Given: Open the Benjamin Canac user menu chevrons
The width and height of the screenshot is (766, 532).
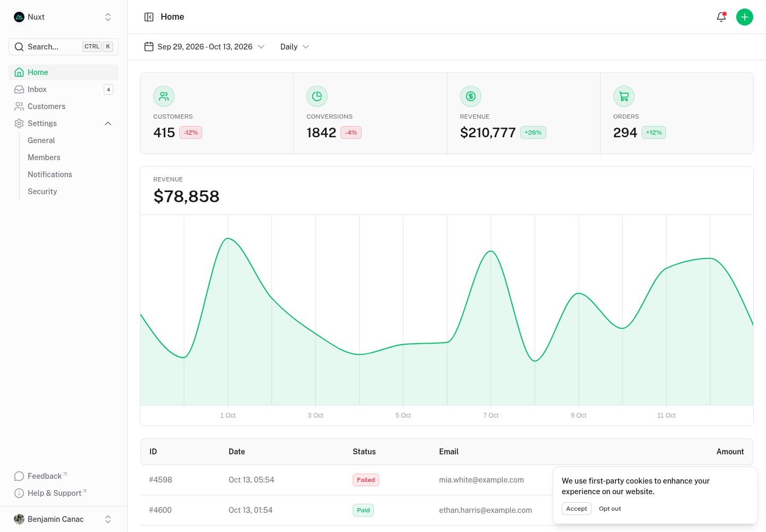Looking at the screenshot, I should pyautogui.click(x=108, y=519).
